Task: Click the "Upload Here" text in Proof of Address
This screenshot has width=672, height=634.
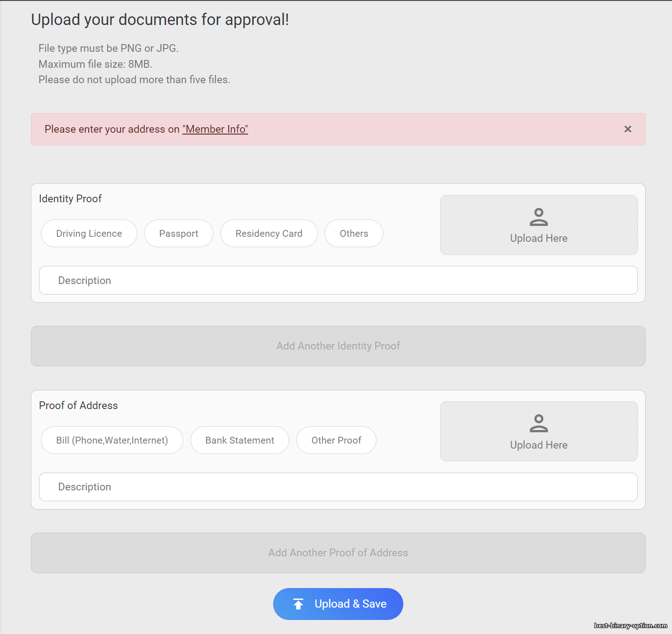Action: (x=538, y=445)
